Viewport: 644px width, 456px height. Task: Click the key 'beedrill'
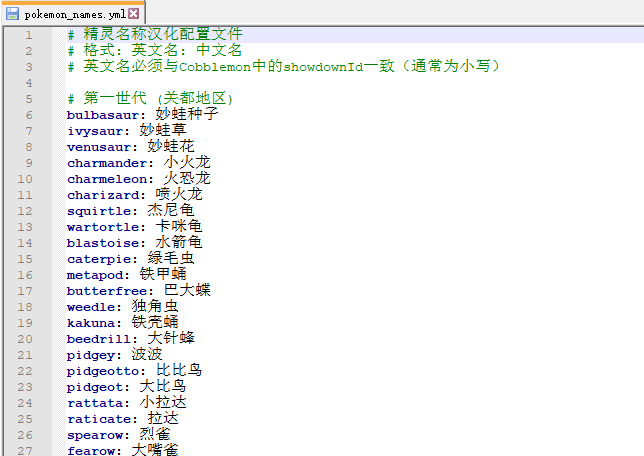(x=98, y=339)
